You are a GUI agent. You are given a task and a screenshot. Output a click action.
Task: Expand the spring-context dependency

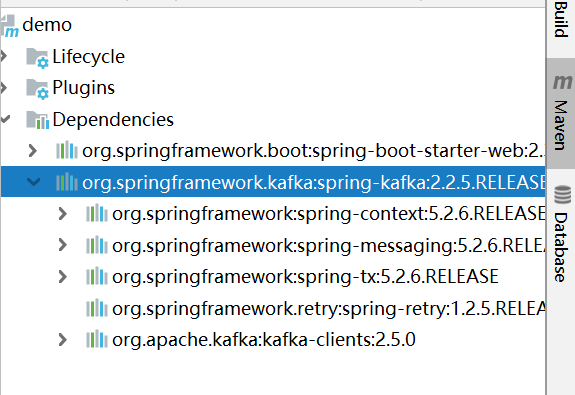point(63,213)
